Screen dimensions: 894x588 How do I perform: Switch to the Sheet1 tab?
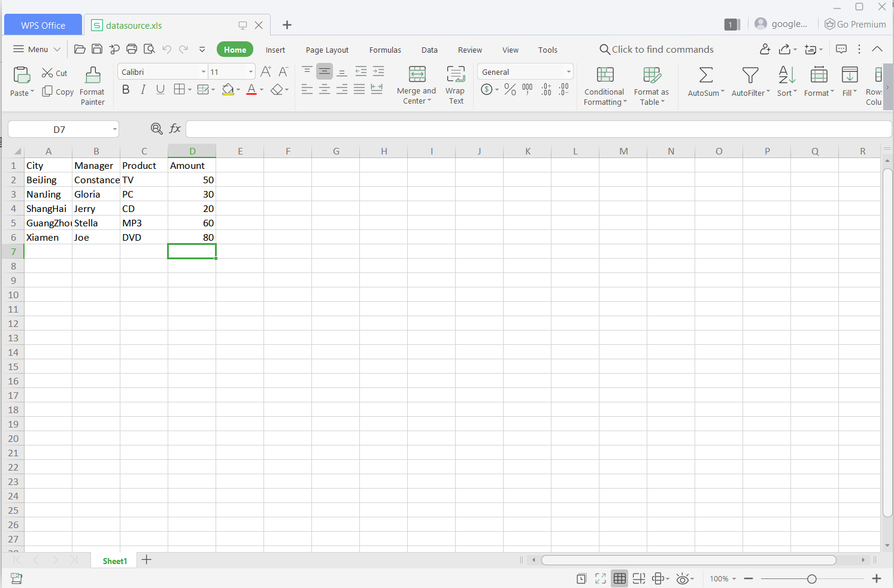115,560
